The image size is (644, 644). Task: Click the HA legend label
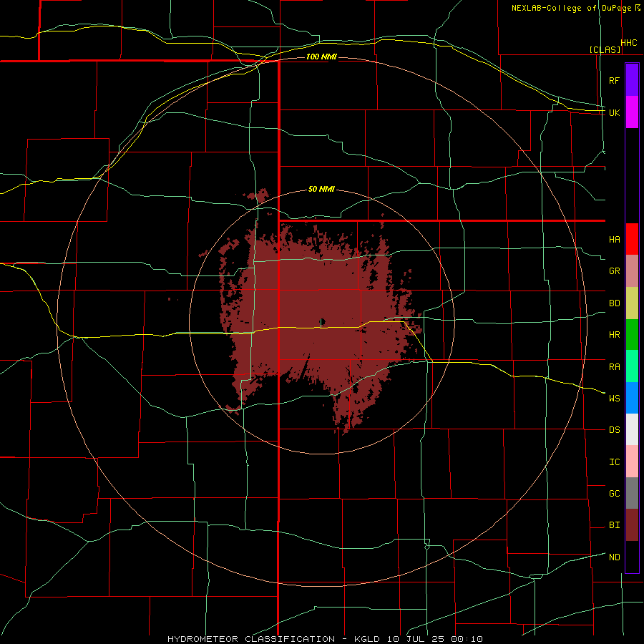(x=614, y=240)
